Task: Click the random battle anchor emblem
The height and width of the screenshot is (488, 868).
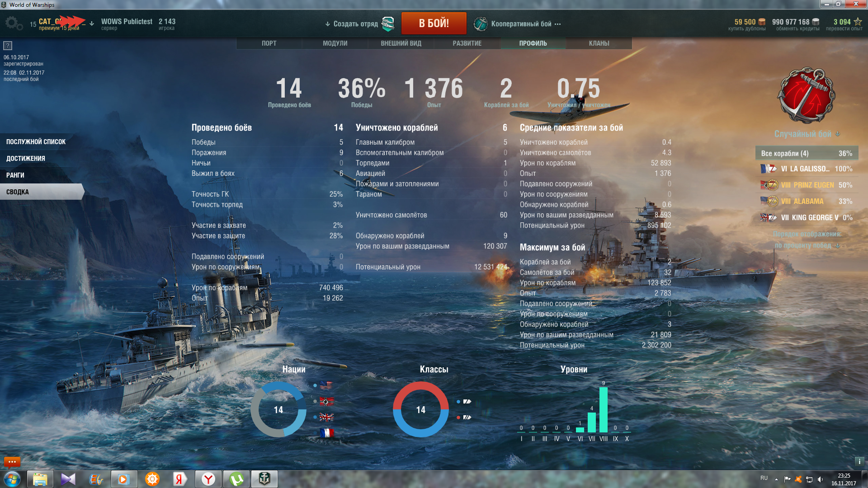Action: [806, 96]
